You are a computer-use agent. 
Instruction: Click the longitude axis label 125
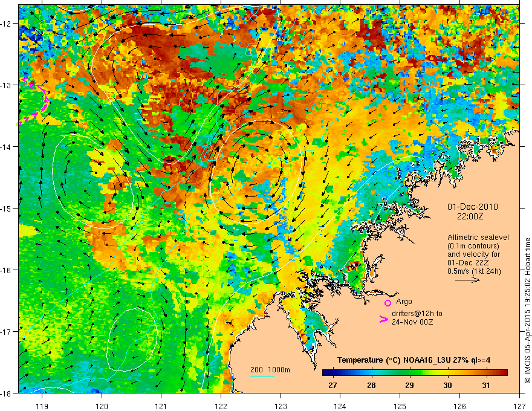click(x=400, y=406)
